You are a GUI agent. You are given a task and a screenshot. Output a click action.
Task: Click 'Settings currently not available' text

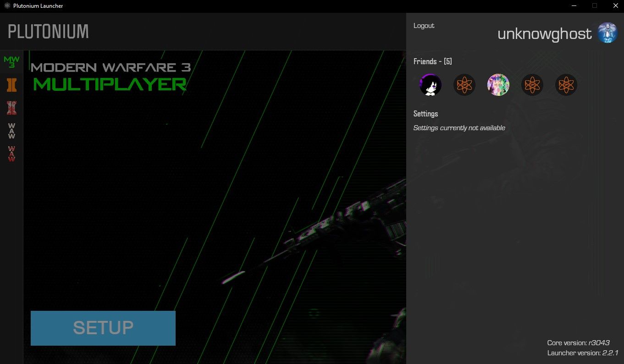(x=459, y=128)
